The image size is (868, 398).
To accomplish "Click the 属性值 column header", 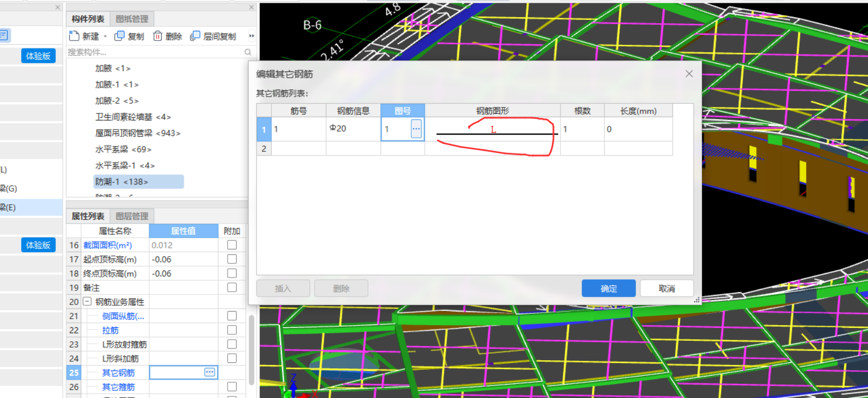I will pyautogui.click(x=183, y=231).
